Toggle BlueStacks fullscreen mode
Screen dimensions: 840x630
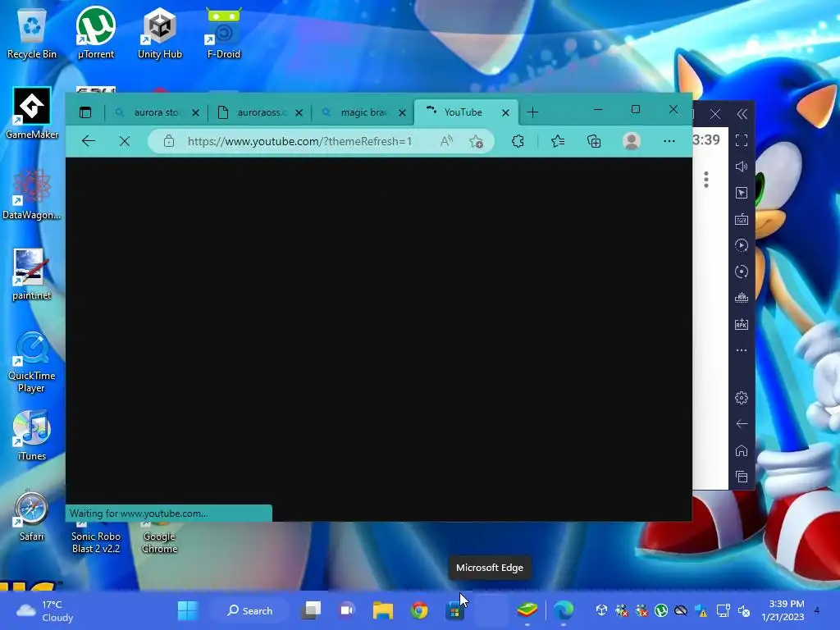tap(742, 140)
